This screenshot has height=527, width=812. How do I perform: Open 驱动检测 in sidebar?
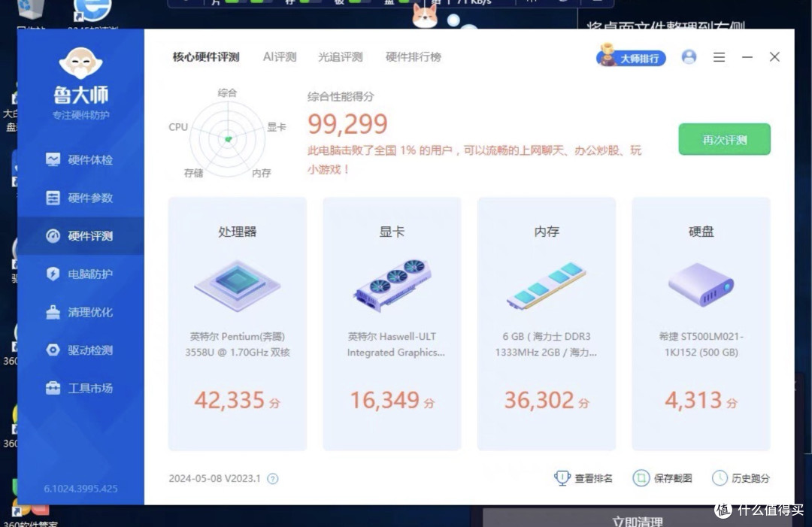click(x=80, y=350)
